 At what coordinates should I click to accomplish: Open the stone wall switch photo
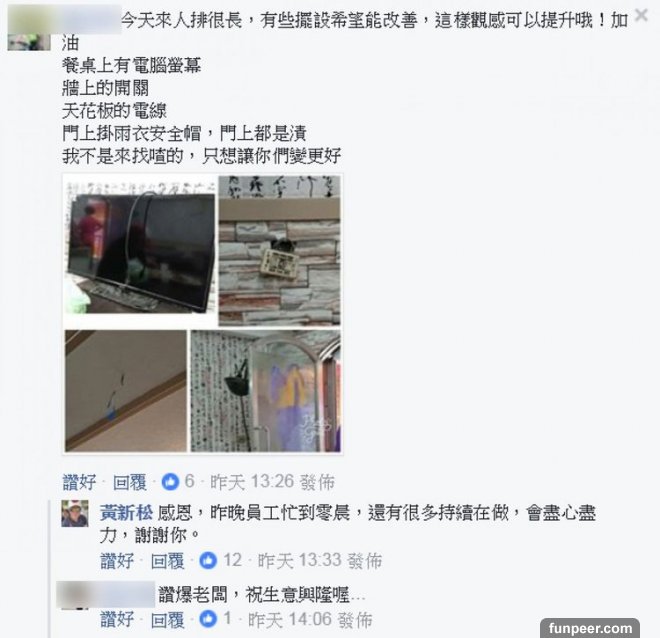(279, 251)
